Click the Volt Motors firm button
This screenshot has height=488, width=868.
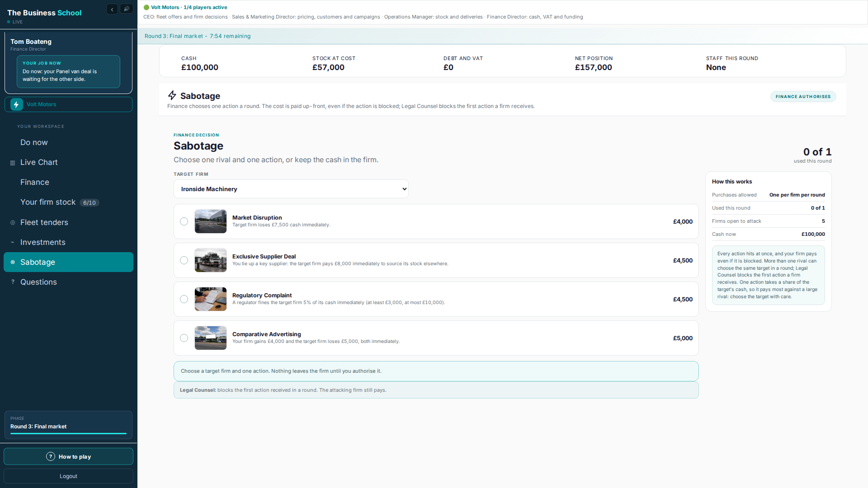pyautogui.click(x=68, y=104)
